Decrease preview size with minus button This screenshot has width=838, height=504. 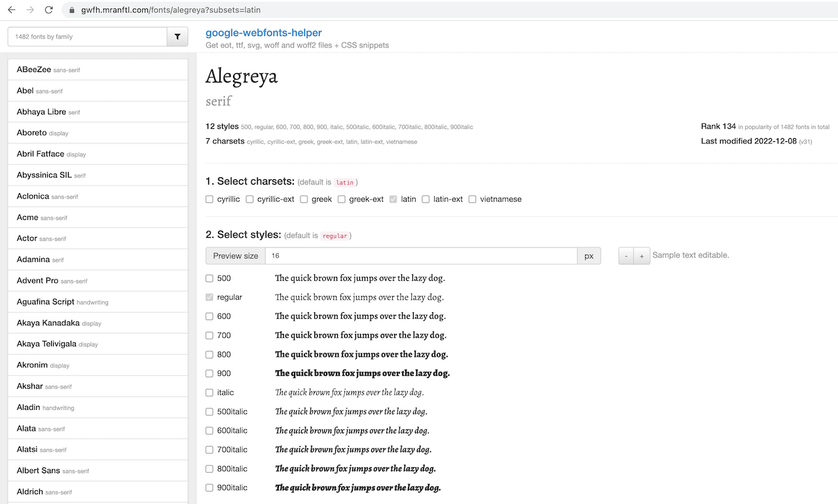626,256
